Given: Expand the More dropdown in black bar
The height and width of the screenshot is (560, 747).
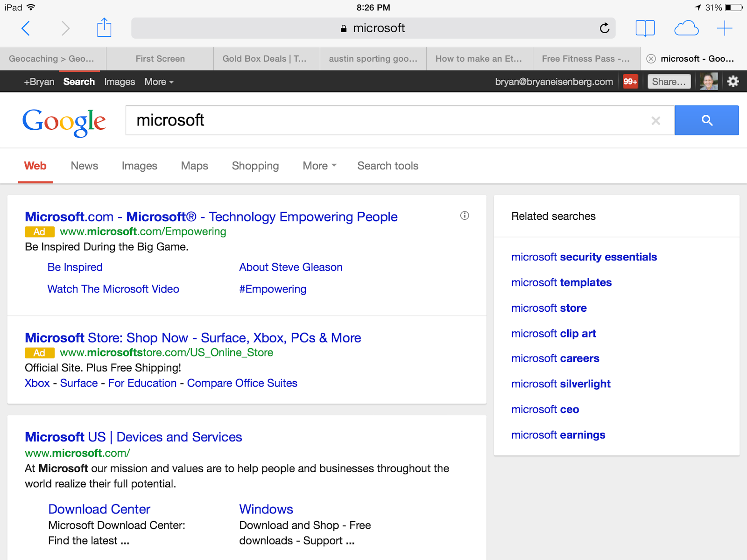Looking at the screenshot, I should (x=159, y=82).
